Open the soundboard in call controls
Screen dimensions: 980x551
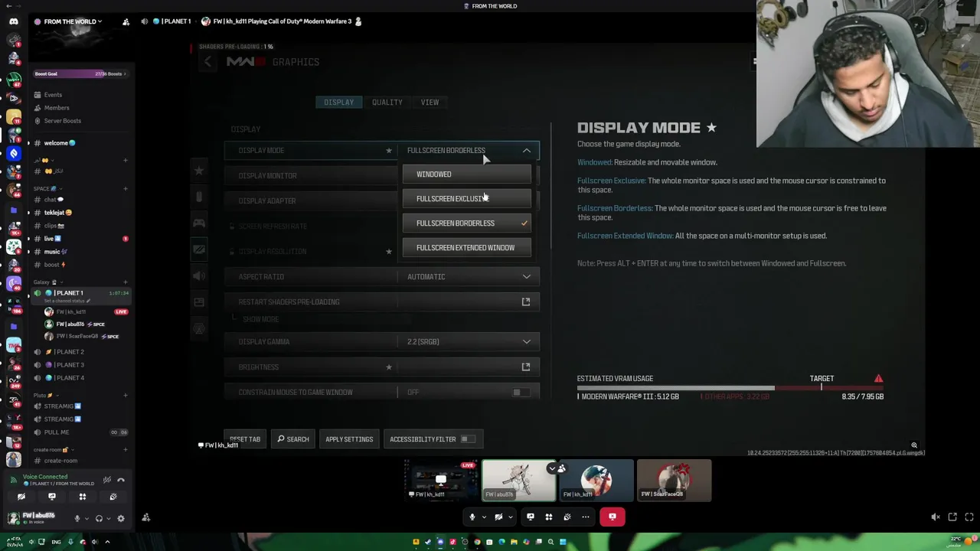[567, 517]
